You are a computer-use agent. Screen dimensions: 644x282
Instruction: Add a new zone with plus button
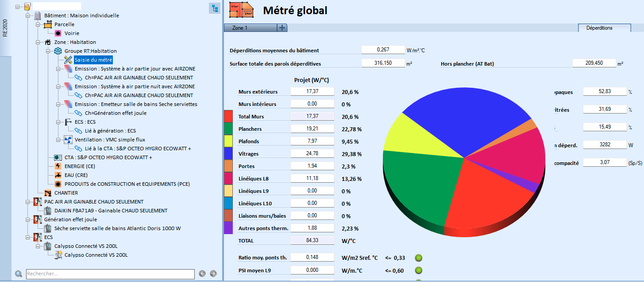[x=282, y=28]
